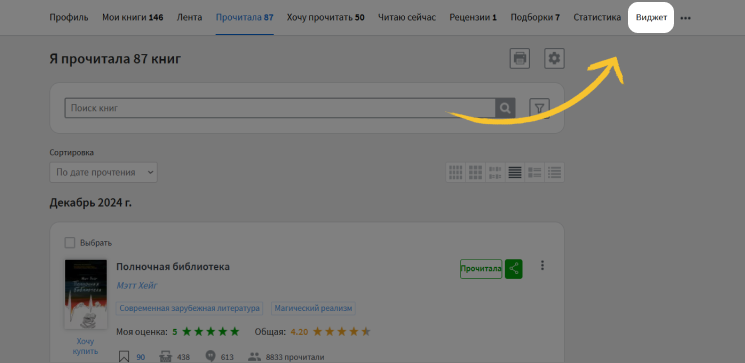
Task: Tick the Выбрать checkbox
Action: coord(70,243)
